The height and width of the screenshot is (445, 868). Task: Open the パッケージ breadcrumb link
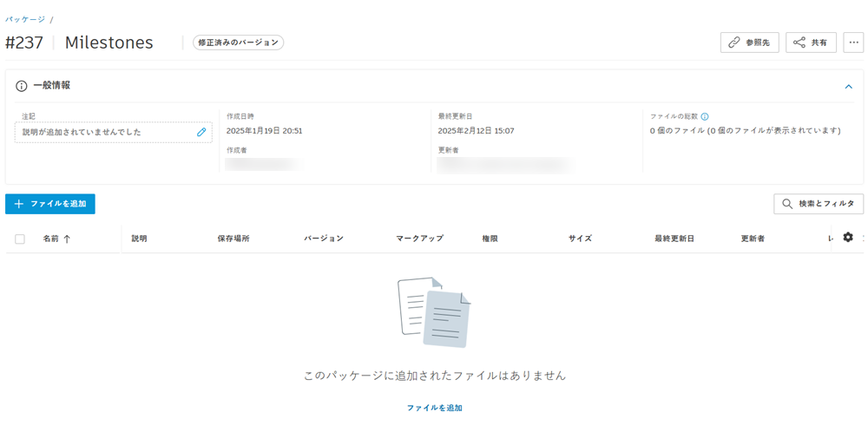coord(25,19)
